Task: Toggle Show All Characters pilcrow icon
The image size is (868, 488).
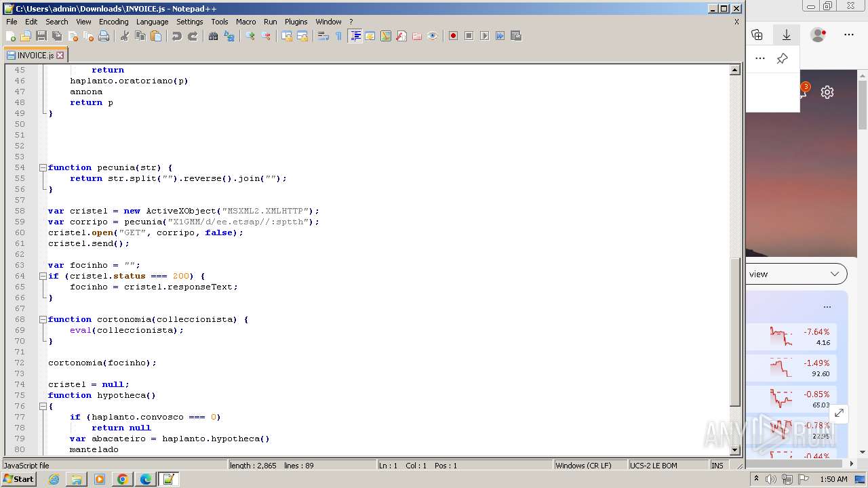Action: [x=339, y=36]
